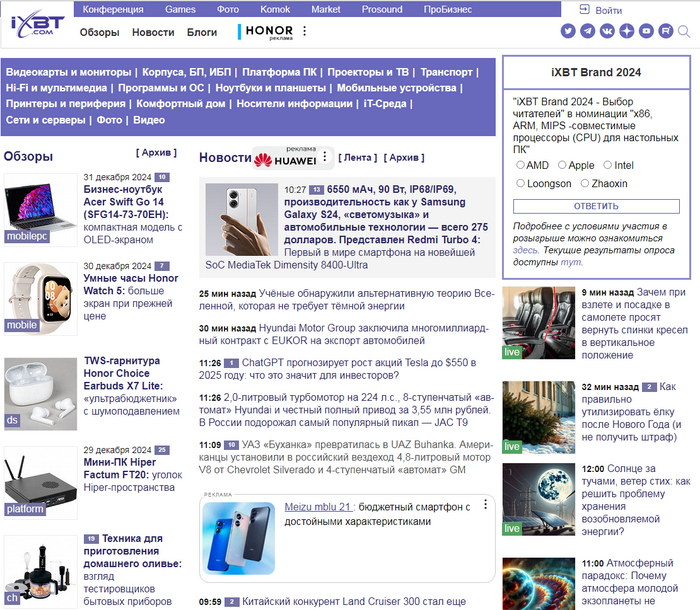Click the login arrow icon beside Войти
The image size is (700, 610).
tap(584, 9)
